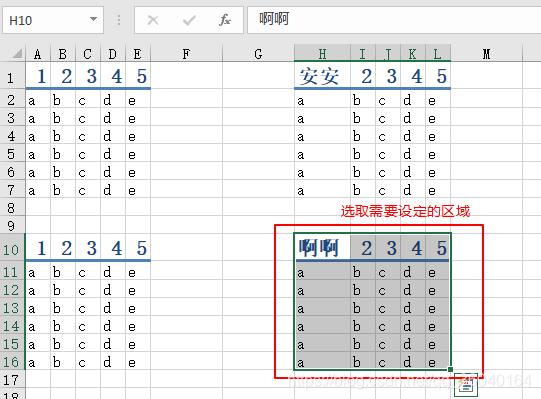Select column K header
Screen dimensions: 541x399
tap(413, 54)
